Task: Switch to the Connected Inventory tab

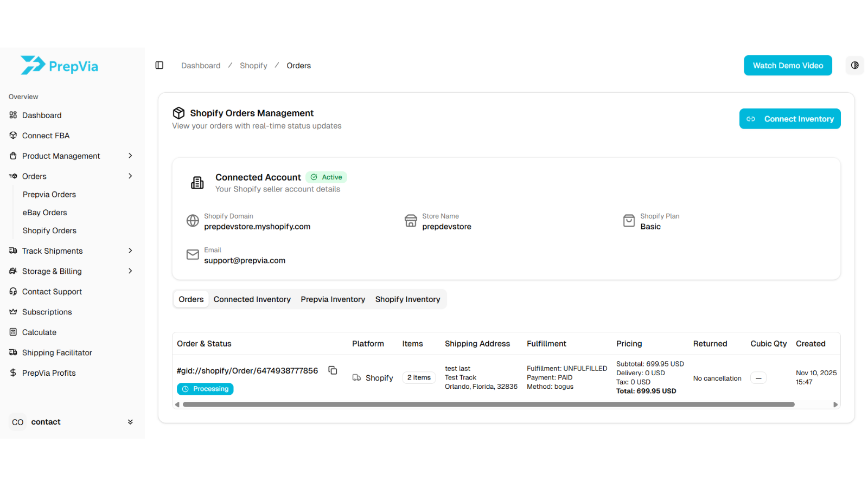Action: 252,299
